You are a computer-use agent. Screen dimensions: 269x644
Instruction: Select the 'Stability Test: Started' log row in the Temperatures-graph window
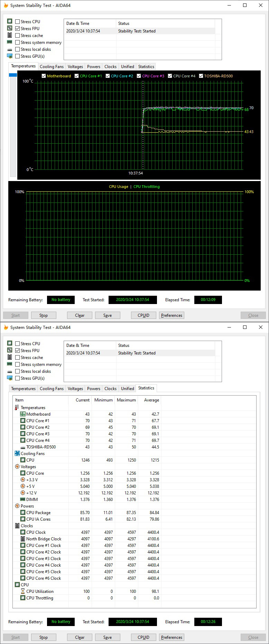coord(140,31)
